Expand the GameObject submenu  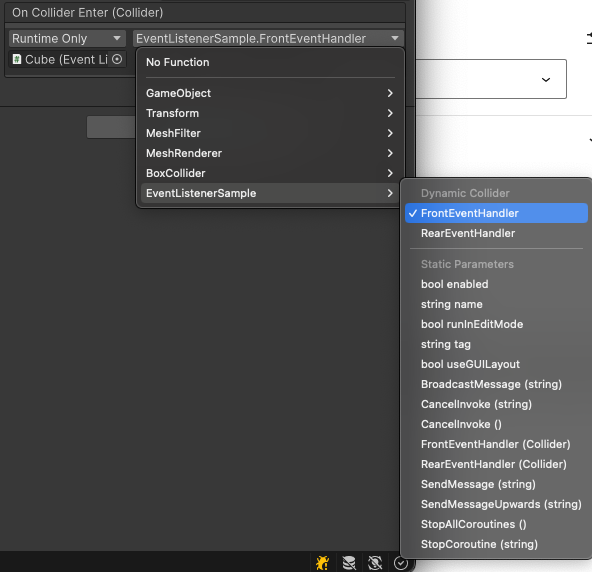[x=270, y=93]
